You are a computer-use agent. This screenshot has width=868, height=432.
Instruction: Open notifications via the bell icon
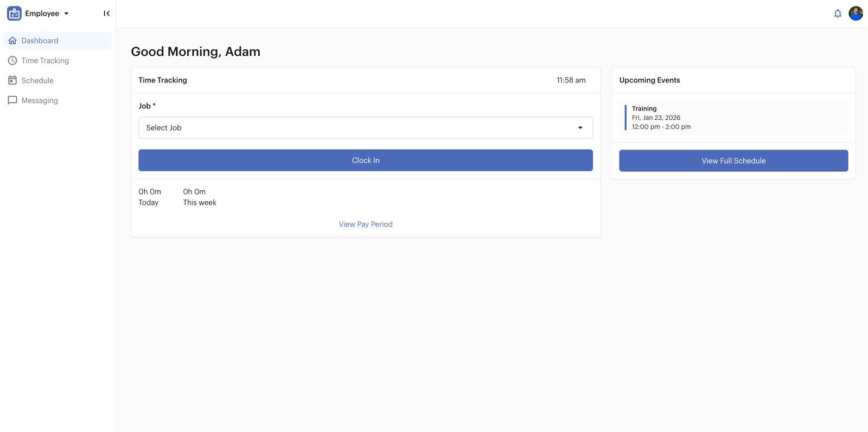coord(838,14)
